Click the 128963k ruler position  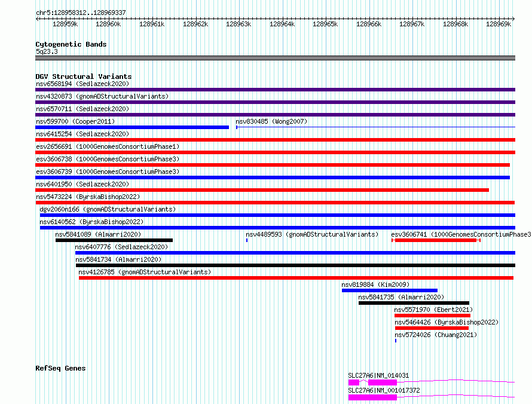239,24
